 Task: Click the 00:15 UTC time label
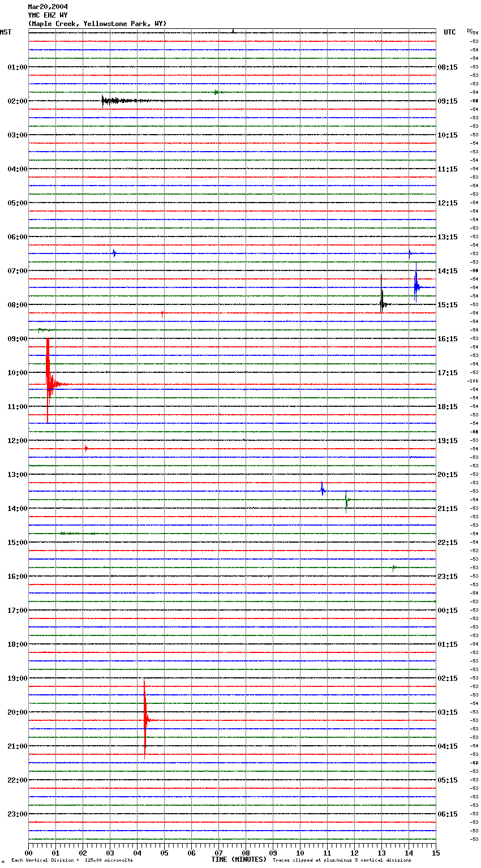click(x=448, y=611)
